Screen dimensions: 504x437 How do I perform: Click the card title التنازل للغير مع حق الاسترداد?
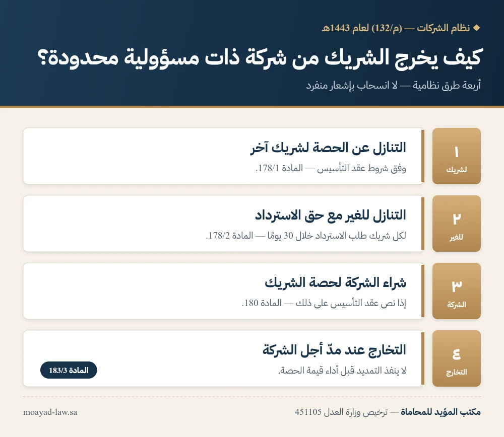click(331, 215)
